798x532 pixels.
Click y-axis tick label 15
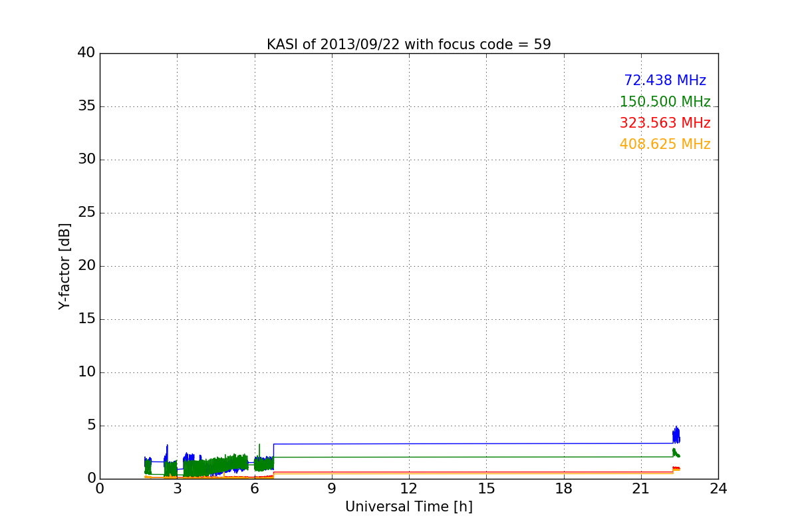coord(86,319)
